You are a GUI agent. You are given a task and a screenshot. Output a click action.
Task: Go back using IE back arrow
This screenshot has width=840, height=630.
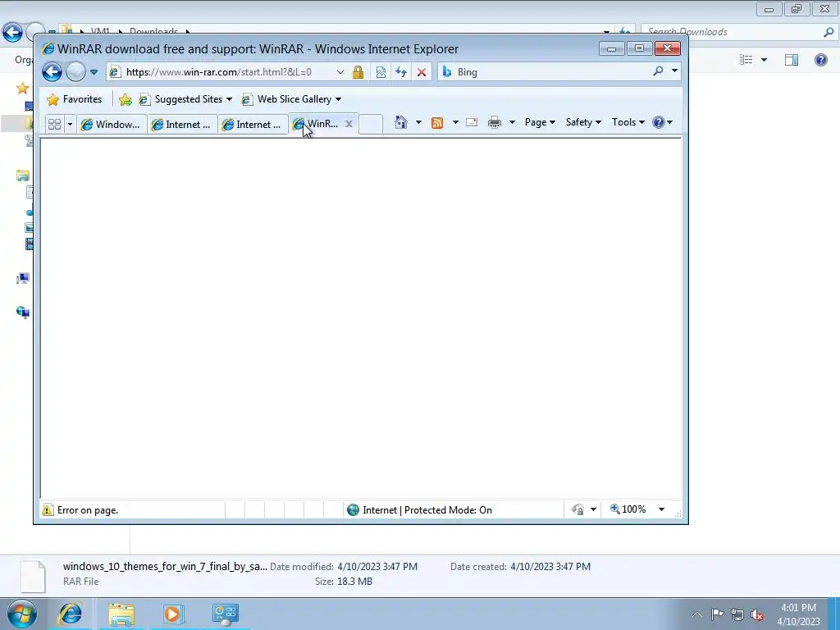(x=52, y=72)
